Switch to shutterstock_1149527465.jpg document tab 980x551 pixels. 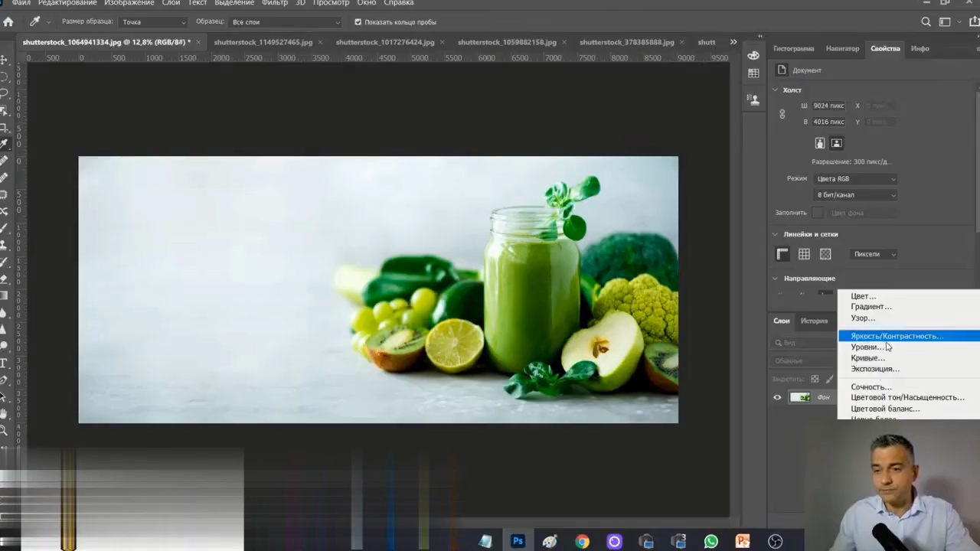tap(263, 42)
